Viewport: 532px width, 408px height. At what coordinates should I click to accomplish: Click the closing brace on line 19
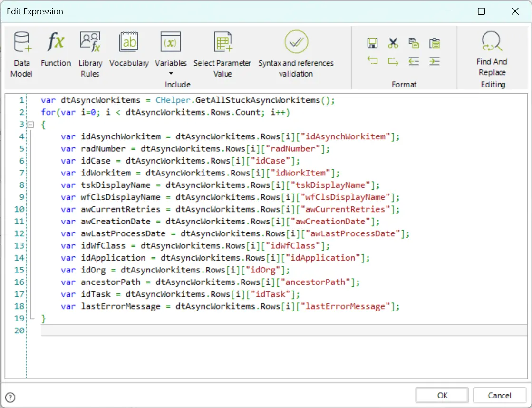[x=43, y=319]
